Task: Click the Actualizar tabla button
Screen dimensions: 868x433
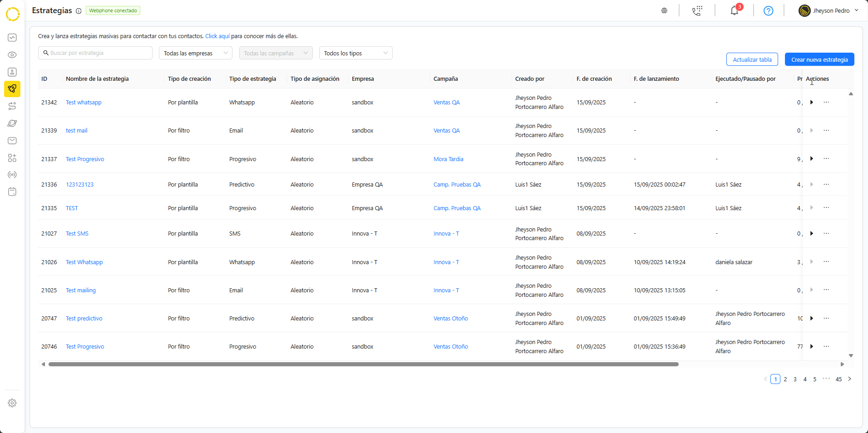Action: (x=752, y=59)
